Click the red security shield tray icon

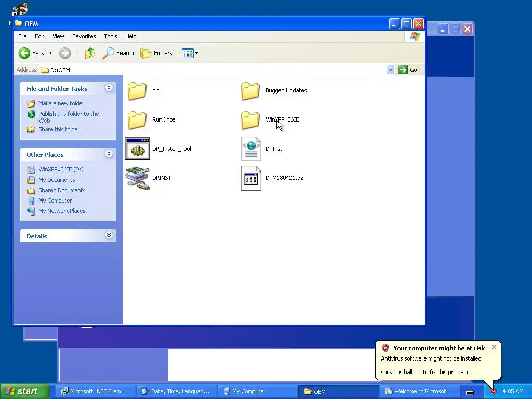494,392
